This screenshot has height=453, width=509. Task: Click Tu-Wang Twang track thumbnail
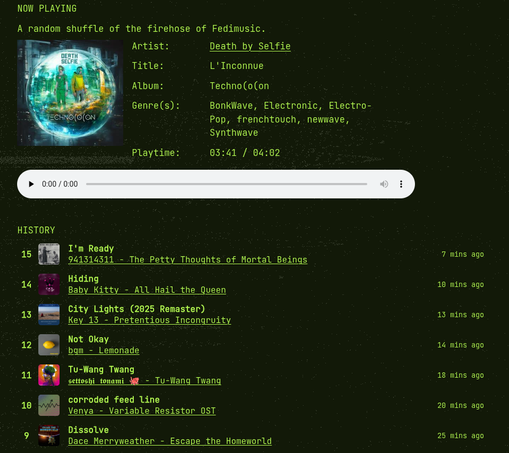pos(49,375)
